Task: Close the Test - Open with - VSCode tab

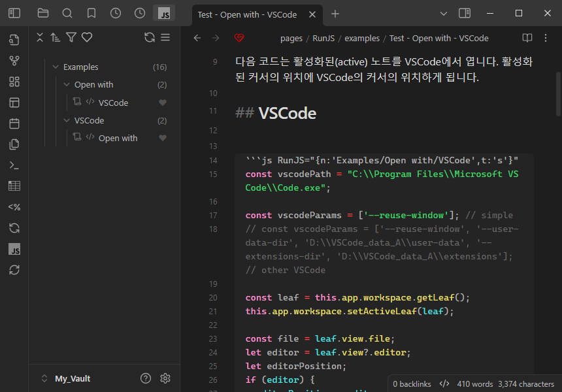Action: (x=312, y=14)
